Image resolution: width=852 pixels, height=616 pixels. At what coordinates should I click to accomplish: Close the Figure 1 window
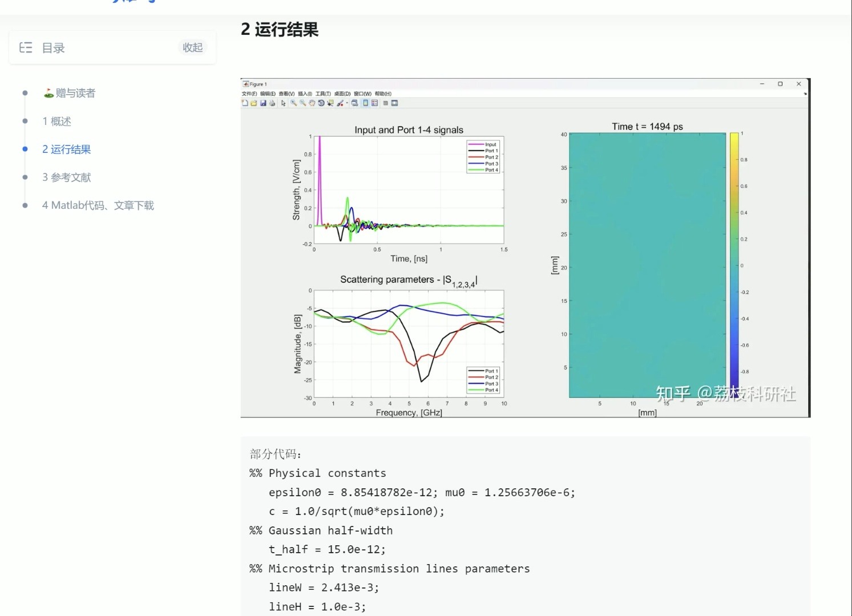pos(799,84)
